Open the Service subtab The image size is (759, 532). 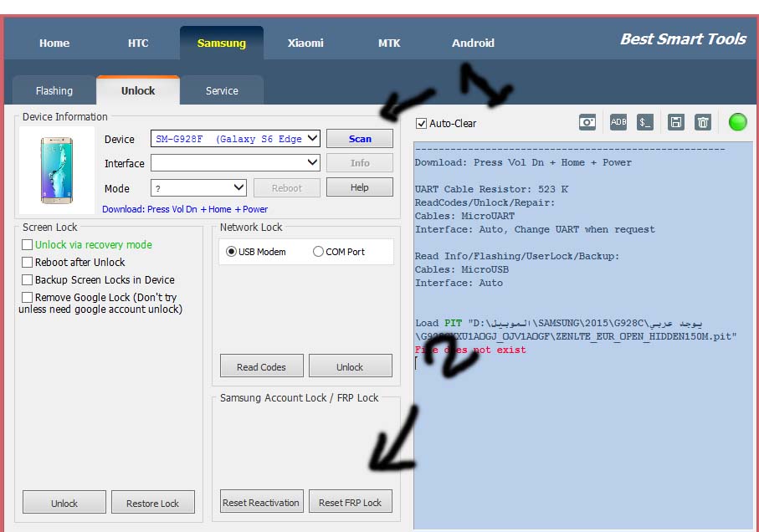[222, 91]
